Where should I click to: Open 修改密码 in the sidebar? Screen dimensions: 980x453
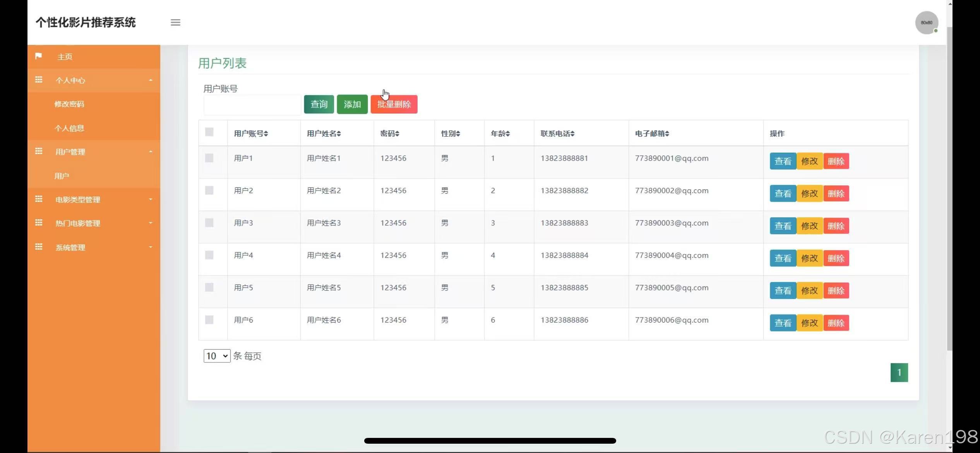pyautogui.click(x=69, y=104)
